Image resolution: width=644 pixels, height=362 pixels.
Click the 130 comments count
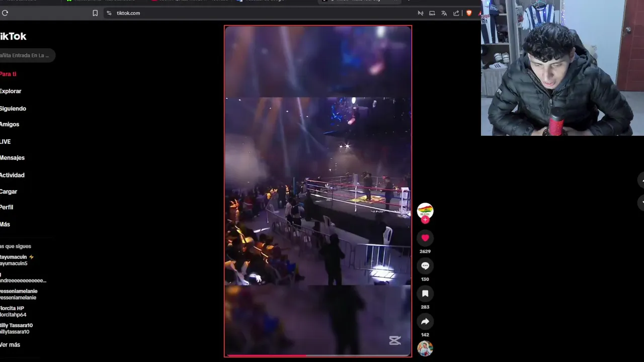tap(425, 279)
